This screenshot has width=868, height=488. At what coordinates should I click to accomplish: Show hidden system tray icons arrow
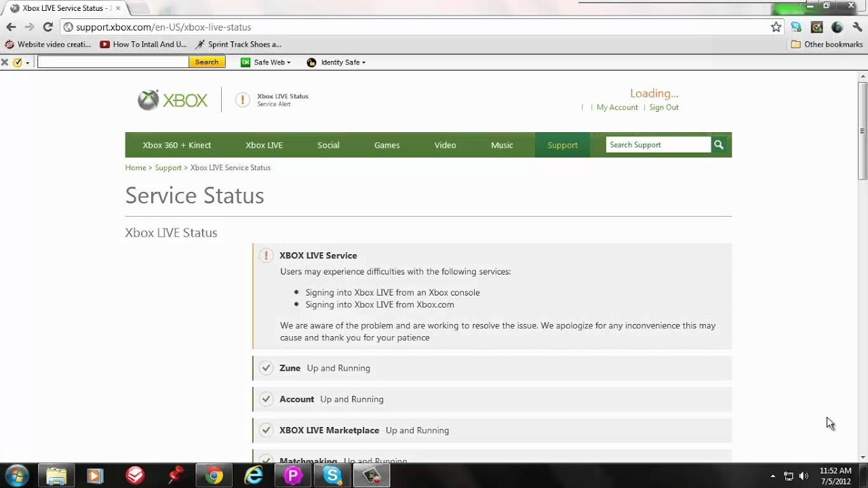pyautogui.click(x=773, y=476)
